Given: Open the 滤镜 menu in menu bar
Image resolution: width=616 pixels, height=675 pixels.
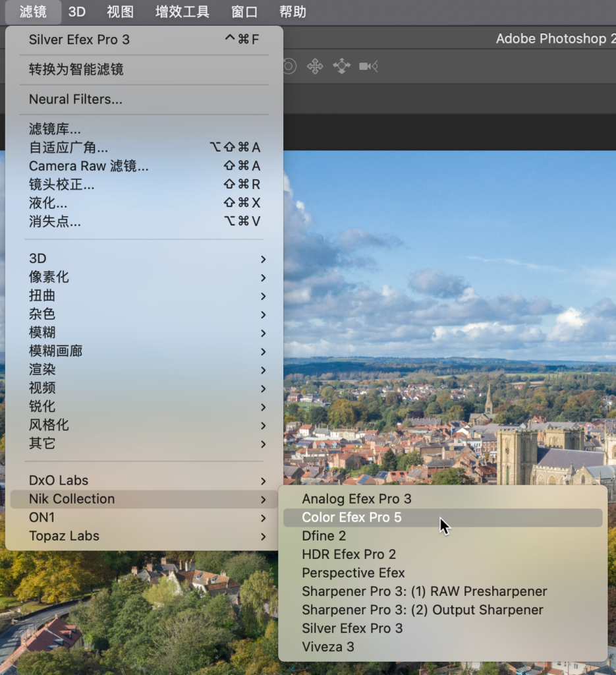Looking at the screenshot, I should click(x=33, y=12).
